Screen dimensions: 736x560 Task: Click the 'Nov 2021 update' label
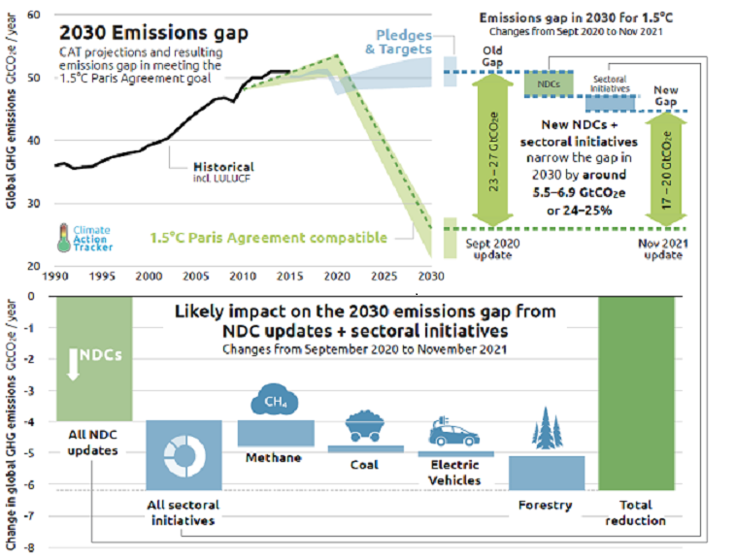pyautogui.click(x=663, y=250)
